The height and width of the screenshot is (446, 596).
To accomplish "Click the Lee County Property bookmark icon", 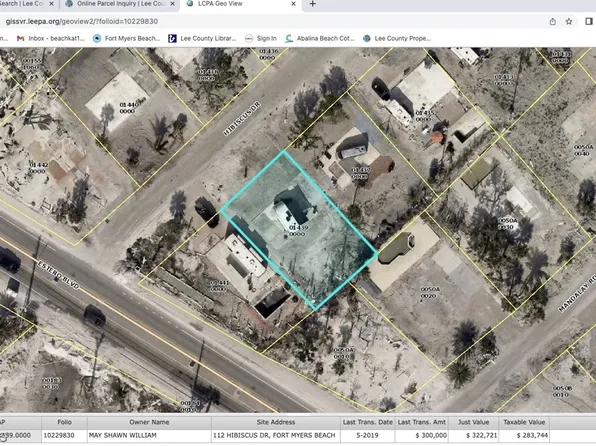I will (x=367, y=38).
